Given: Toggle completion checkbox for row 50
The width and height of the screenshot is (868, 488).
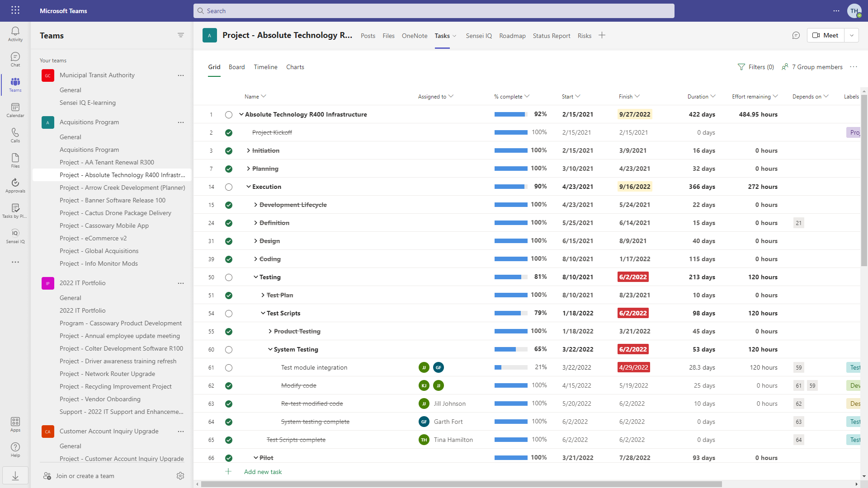Looking at the screenshot, I should [x=228, y=277].
